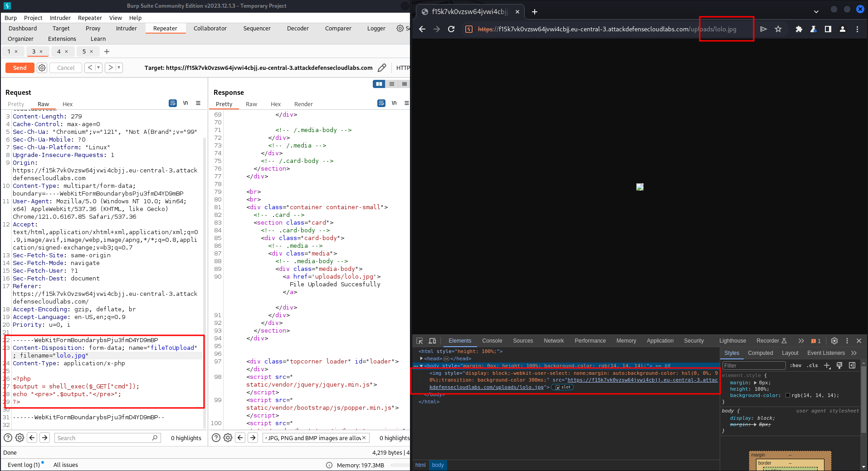Expand the head element node

coord(421,358)
